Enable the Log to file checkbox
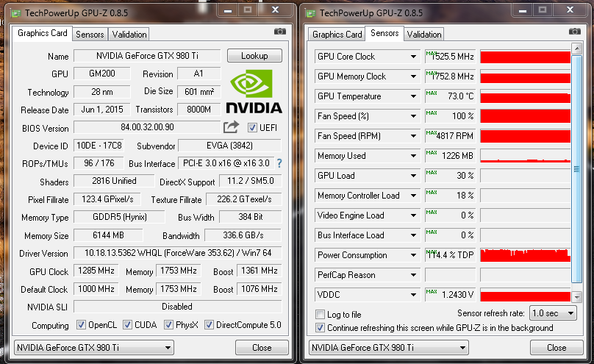The image size is (594, 364). pyautogui.click(x=320, y=315)
